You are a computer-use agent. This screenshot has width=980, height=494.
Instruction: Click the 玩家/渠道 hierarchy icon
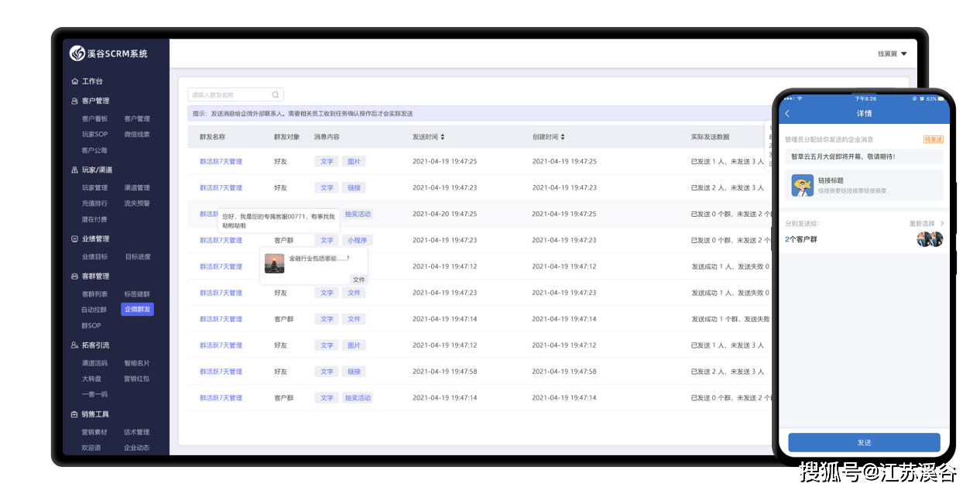click(74, 170)
